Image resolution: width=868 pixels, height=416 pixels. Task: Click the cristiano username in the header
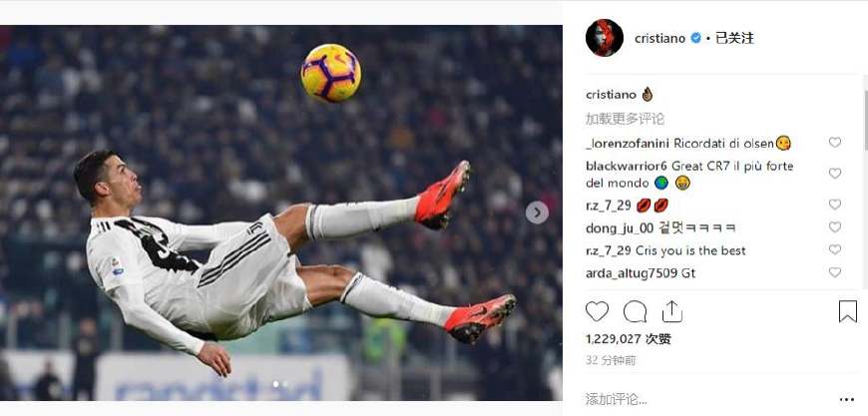(x=659, y=38)
